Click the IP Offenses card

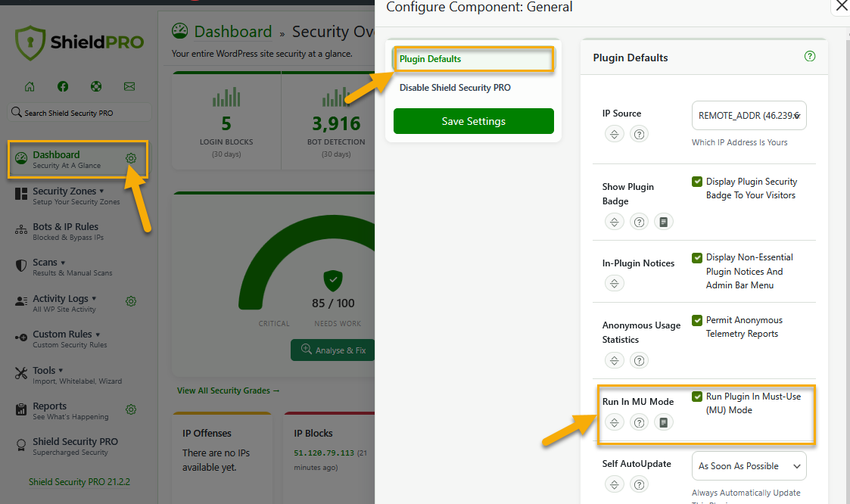click(223, 458)
